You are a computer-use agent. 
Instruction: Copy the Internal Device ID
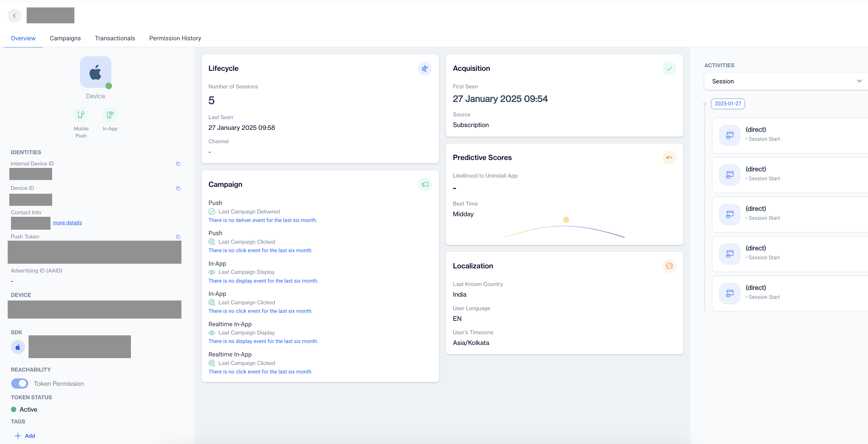(x=178, y=164)
